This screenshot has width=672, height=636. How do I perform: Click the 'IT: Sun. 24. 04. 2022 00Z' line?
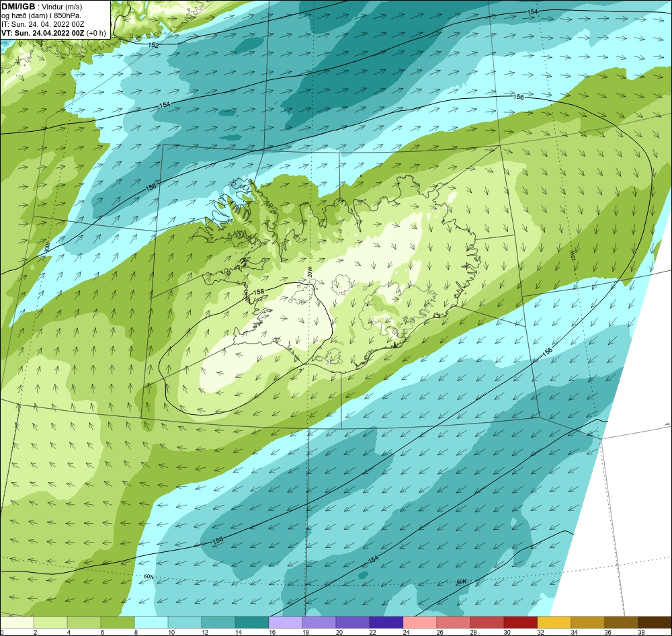43,24
